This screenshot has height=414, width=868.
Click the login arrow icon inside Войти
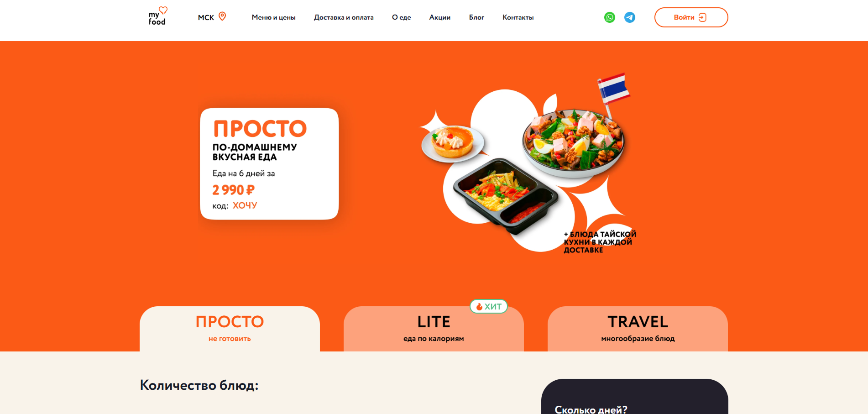(702, 17)
